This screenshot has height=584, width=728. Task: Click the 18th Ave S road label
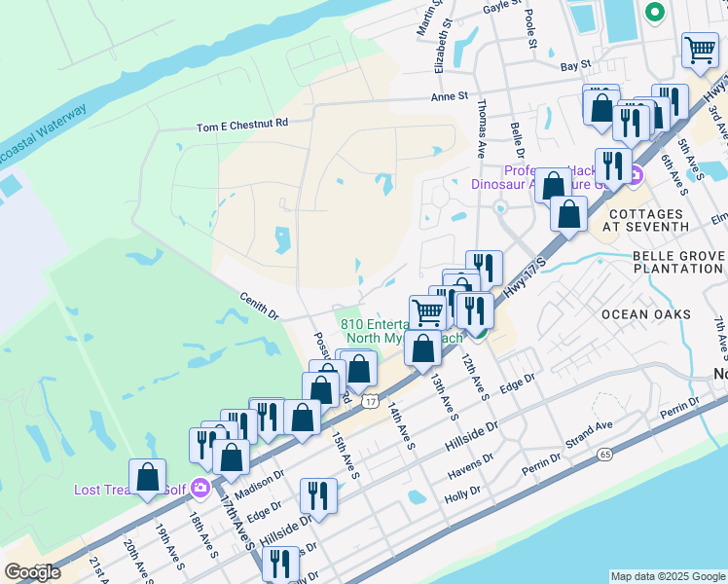pos(202,534)
